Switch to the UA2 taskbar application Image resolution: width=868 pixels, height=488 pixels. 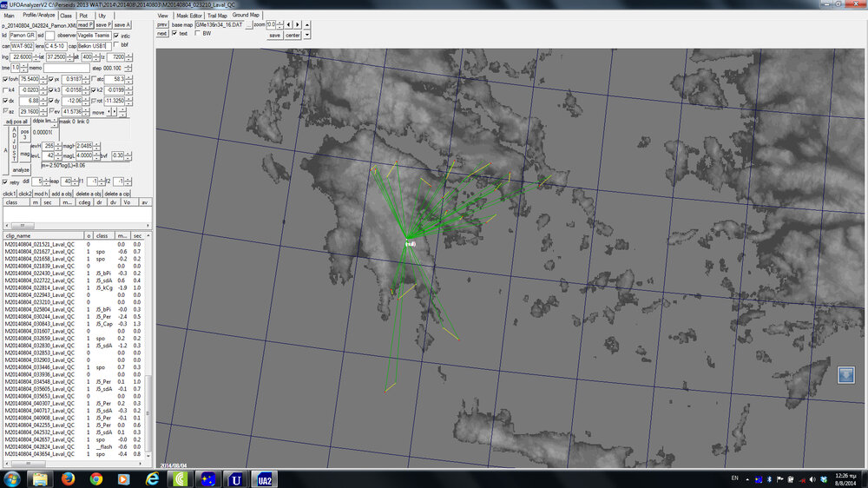(x=264, y=478)
